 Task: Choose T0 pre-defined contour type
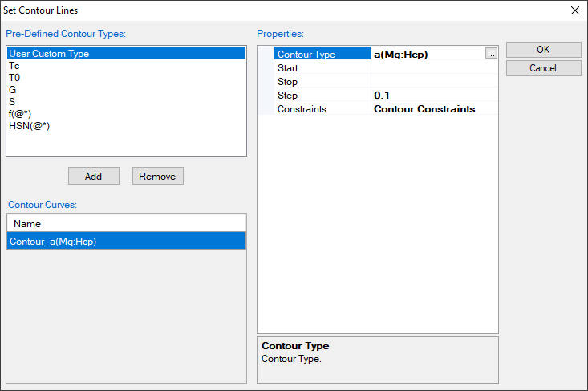point(14,78)
